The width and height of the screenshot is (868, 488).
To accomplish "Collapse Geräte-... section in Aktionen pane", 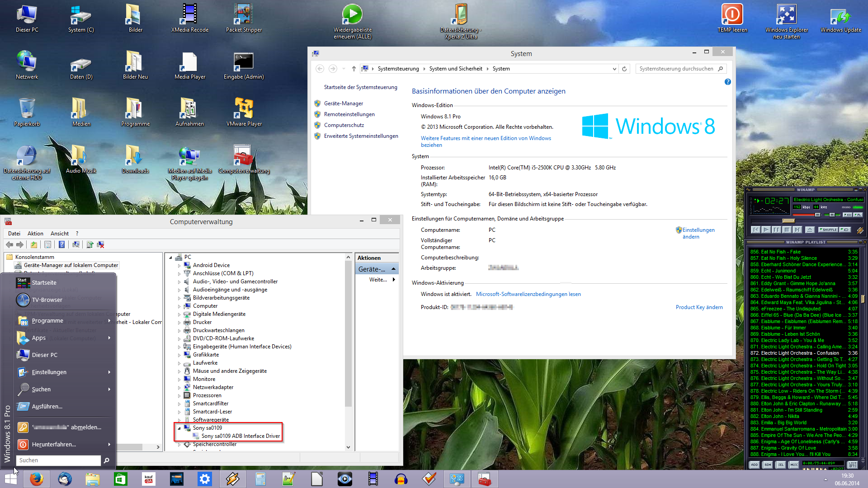I will (393, 269).
